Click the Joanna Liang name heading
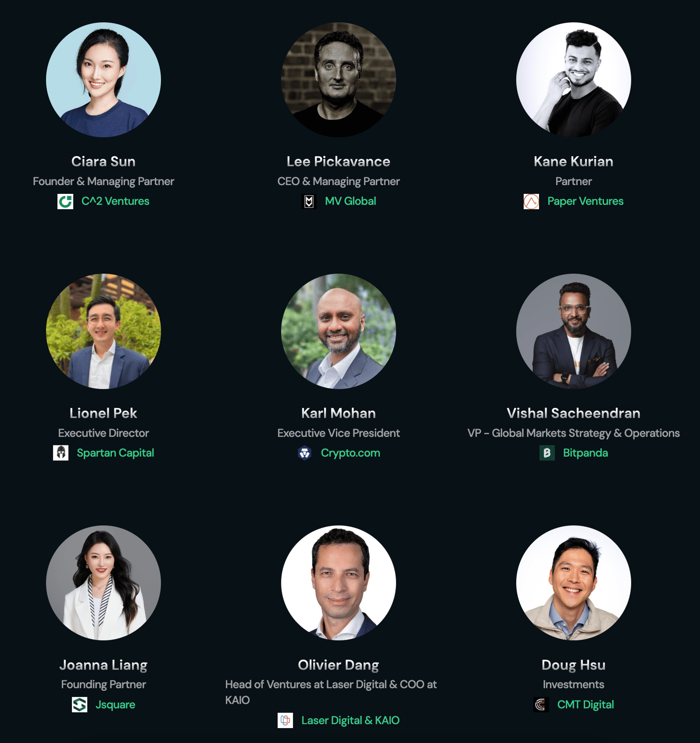This screenshot has width=700, height=743. click(x=104, y=665)
